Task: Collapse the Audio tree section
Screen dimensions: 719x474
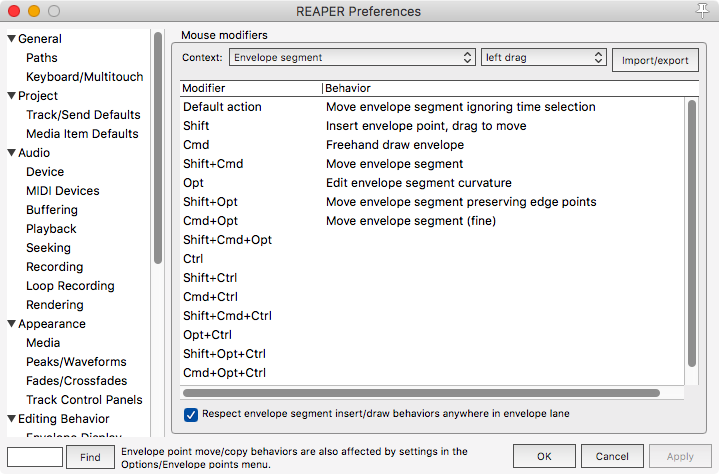Action: (11, 152)
